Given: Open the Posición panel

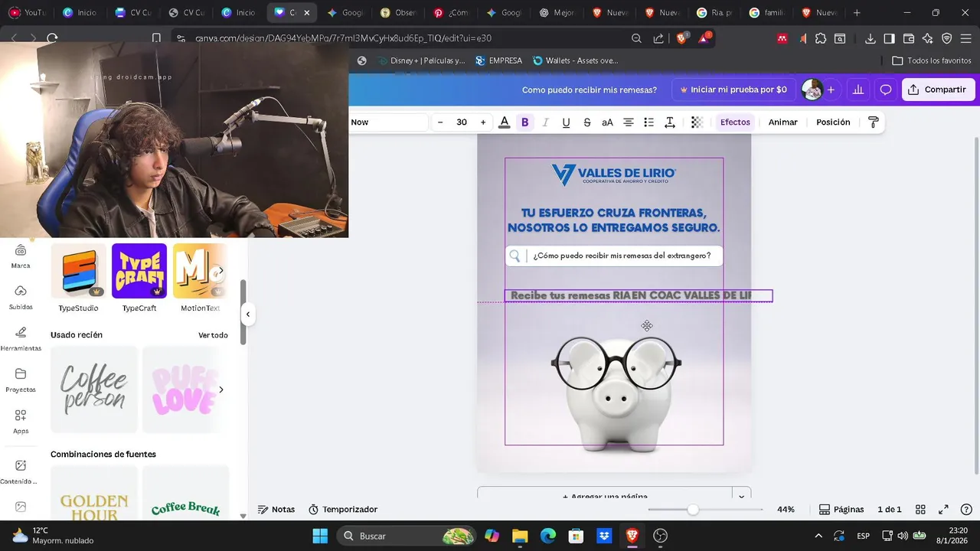Looking at the screenshot, I should 833,122.
